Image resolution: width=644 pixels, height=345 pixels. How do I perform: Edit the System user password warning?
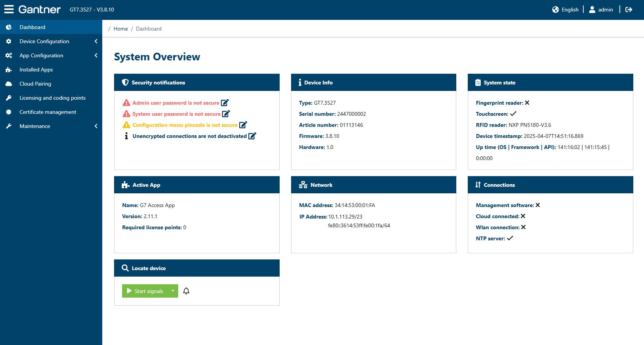(226, 113)
